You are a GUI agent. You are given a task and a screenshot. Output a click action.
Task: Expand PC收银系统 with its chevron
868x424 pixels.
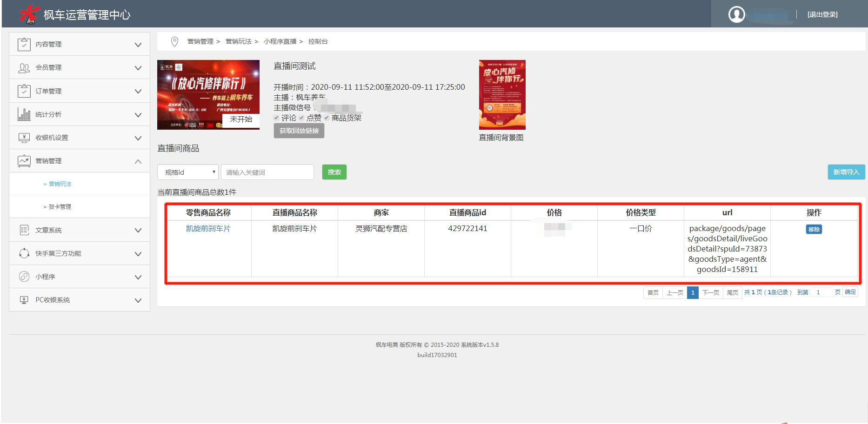138,300
